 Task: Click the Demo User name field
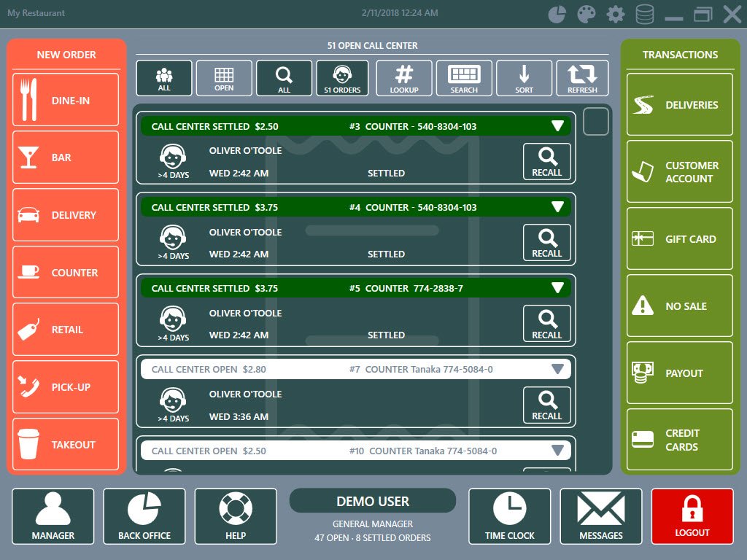[x=373, y=502]
